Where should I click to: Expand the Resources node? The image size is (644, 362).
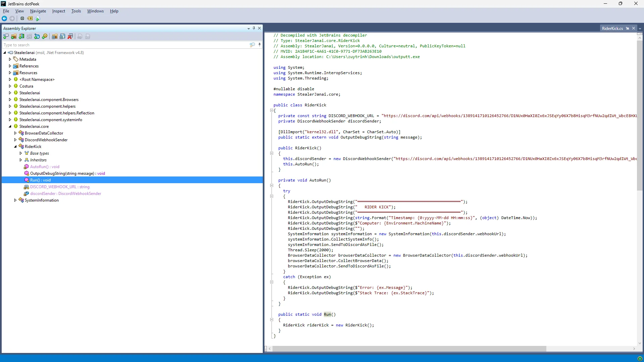10,73
